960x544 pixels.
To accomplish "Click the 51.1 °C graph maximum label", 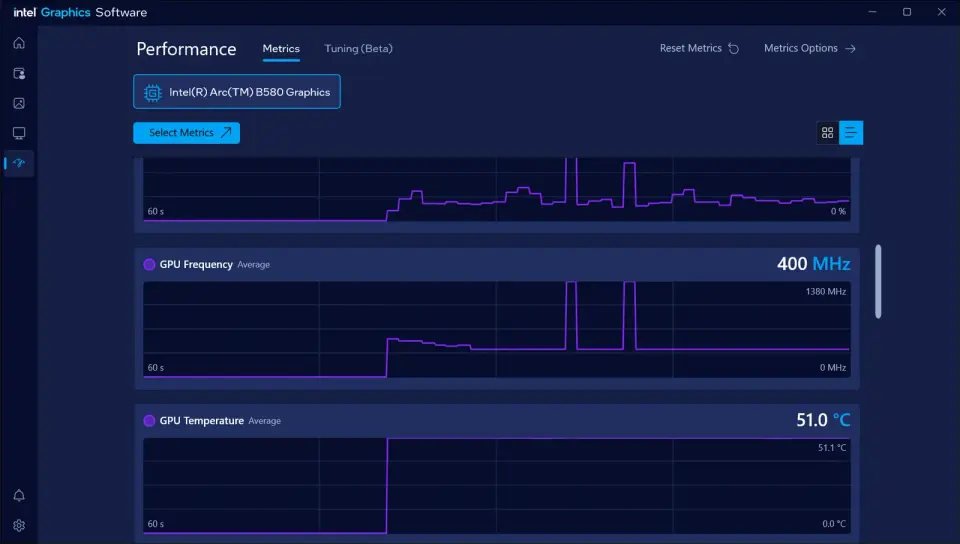I will click(x=831, y=447).
